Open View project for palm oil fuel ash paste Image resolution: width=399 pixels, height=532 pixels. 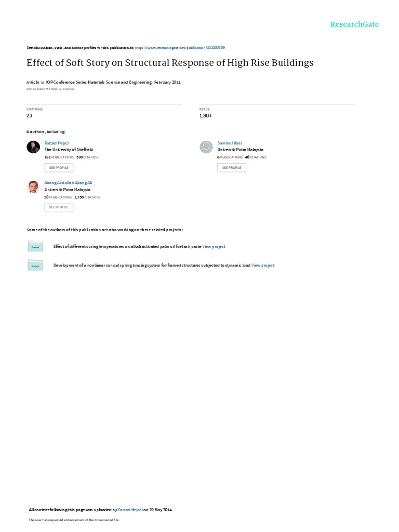214,247
